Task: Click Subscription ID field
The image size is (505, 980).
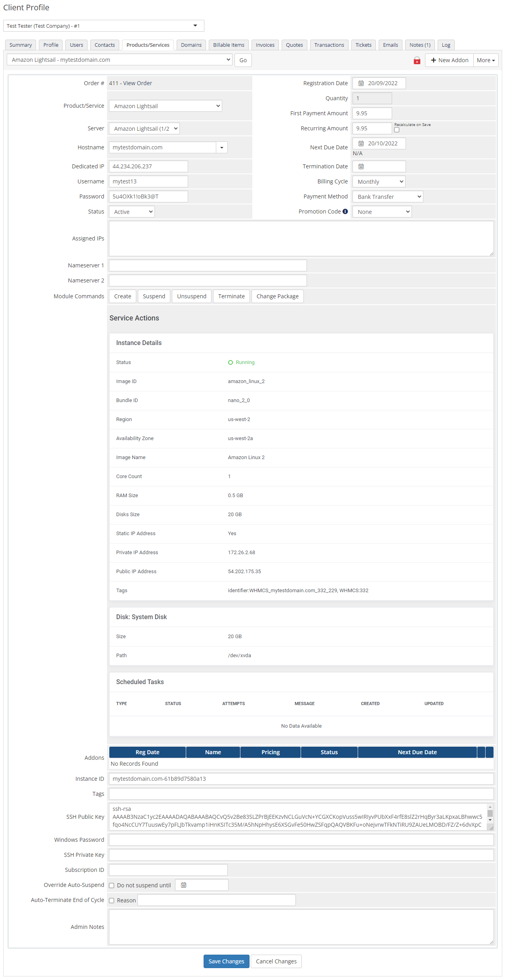Action: pyautogui.click(x=168, y=870)
